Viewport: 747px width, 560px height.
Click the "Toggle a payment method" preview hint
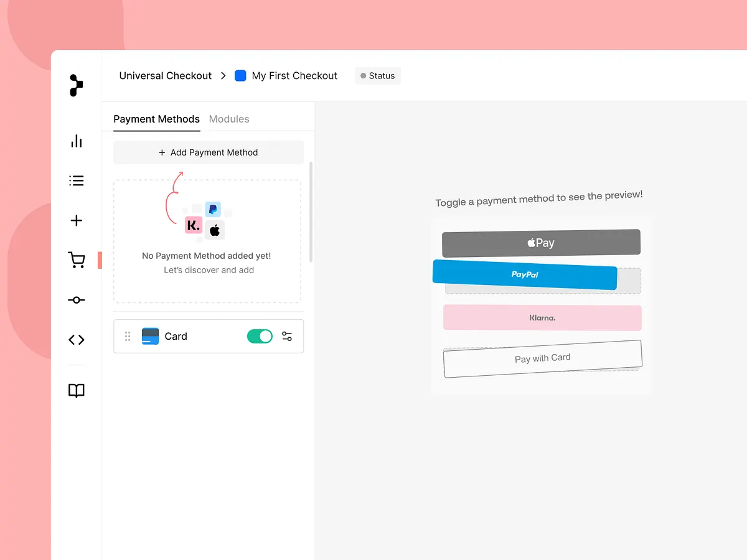coord(539,198)
